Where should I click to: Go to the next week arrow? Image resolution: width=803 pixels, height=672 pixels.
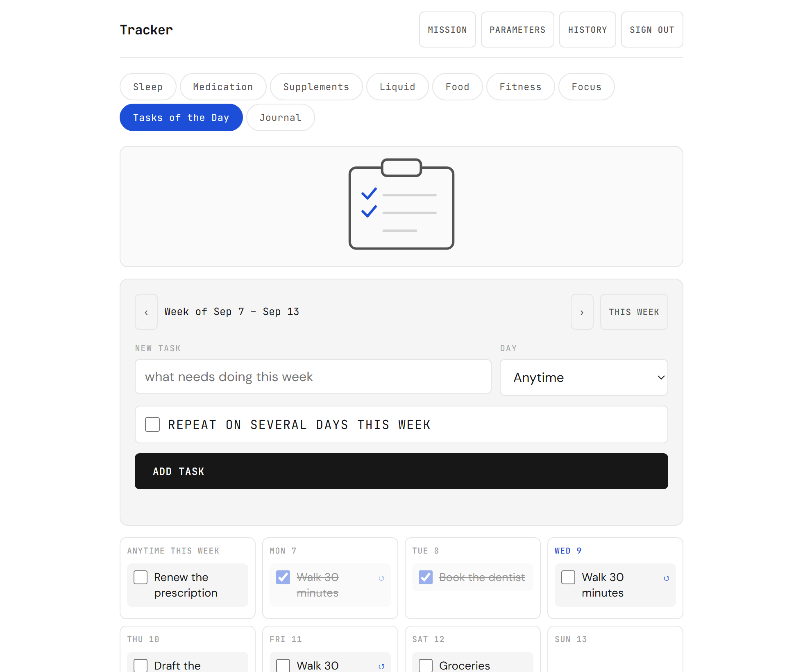pyautogui.click(x=582, y=312)
